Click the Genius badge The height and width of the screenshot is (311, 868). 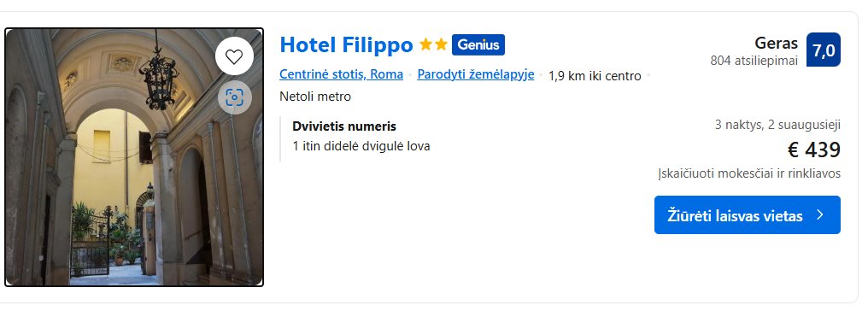coord(478,44)
